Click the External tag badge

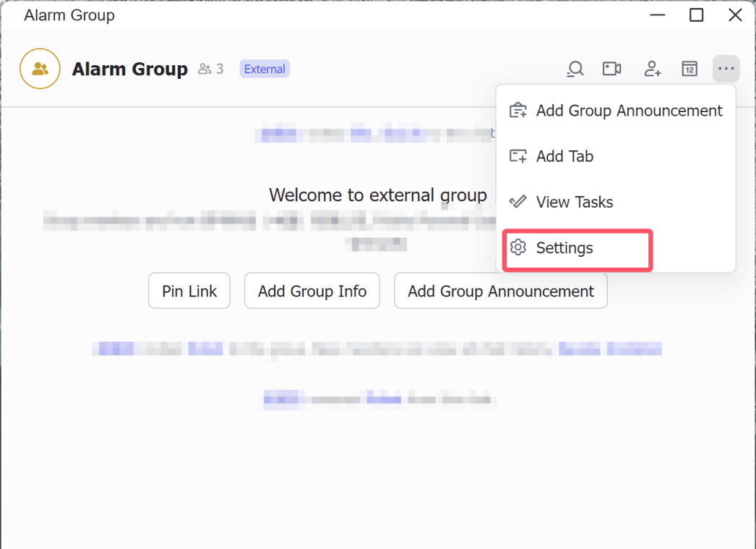tap(265, 69)
